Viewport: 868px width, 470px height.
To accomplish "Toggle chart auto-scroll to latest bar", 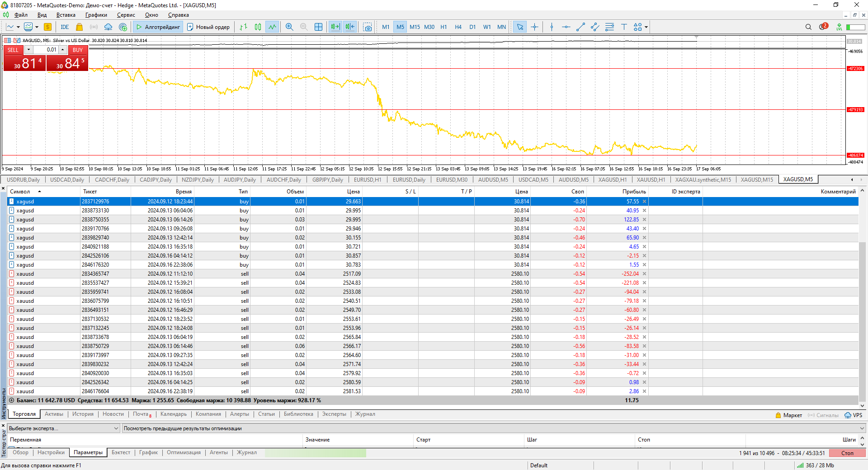I will [335, 27].
